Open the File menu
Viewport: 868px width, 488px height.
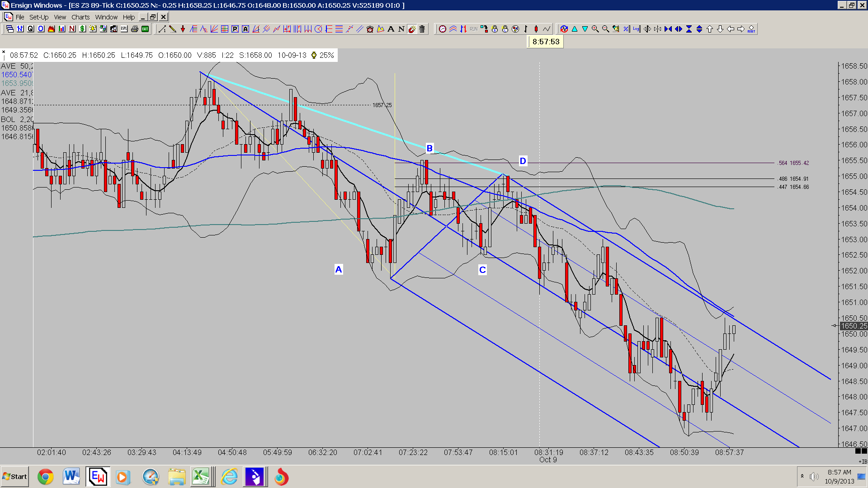20,17
